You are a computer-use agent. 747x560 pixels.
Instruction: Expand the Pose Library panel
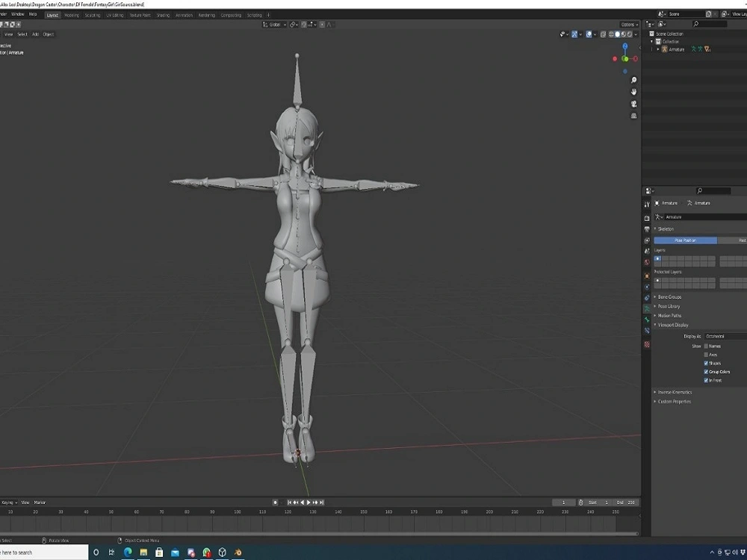coord(669,306)
